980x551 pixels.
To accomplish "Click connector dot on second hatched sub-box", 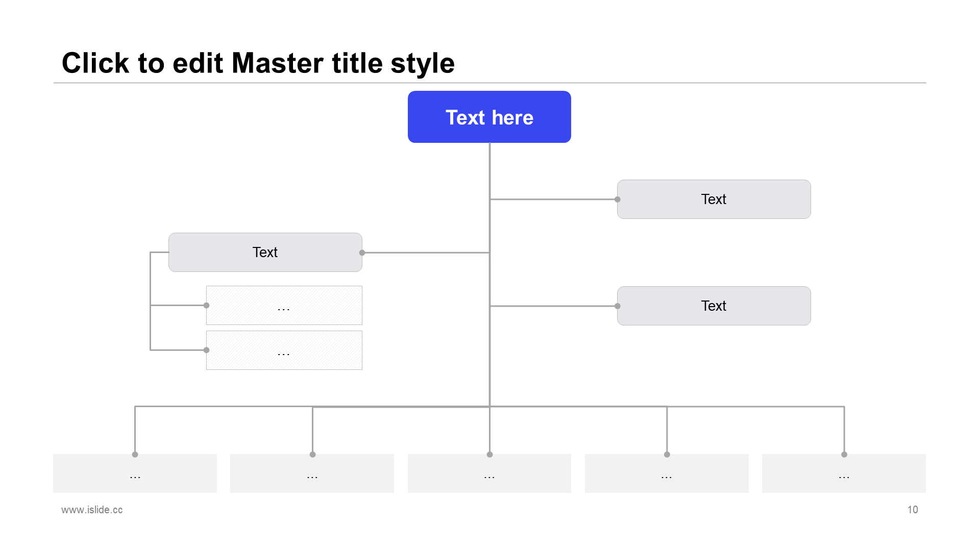I will [x=206, y=350].
